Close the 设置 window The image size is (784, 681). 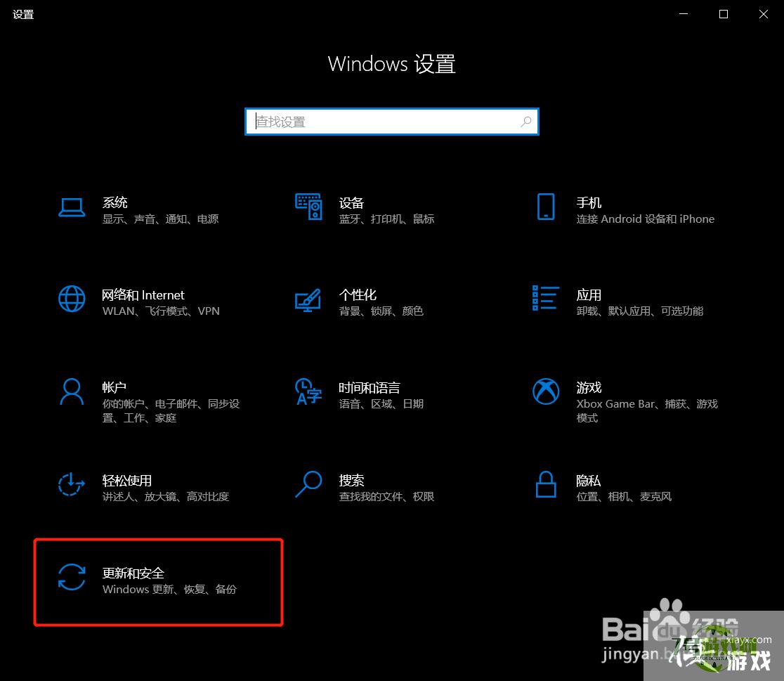[x=764, y=14]
